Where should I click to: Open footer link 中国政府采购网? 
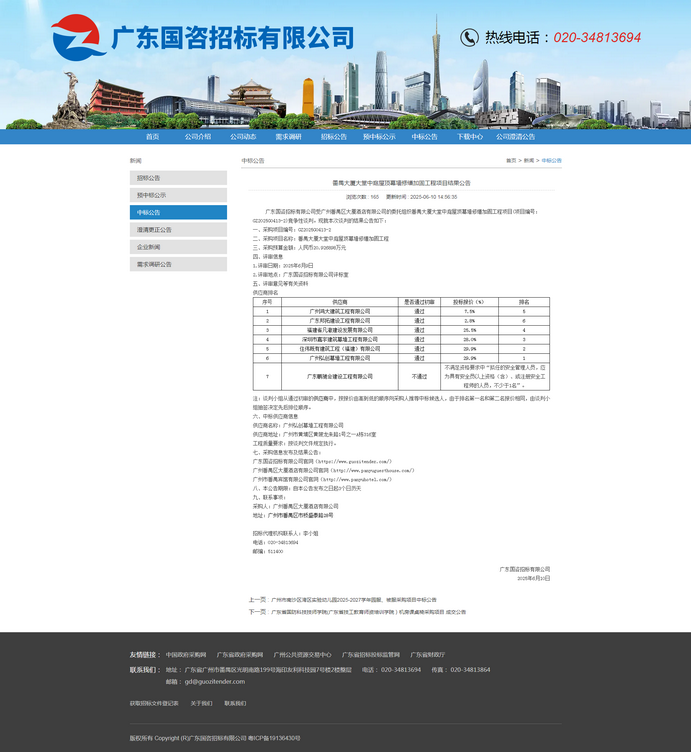tap(186, 655)
